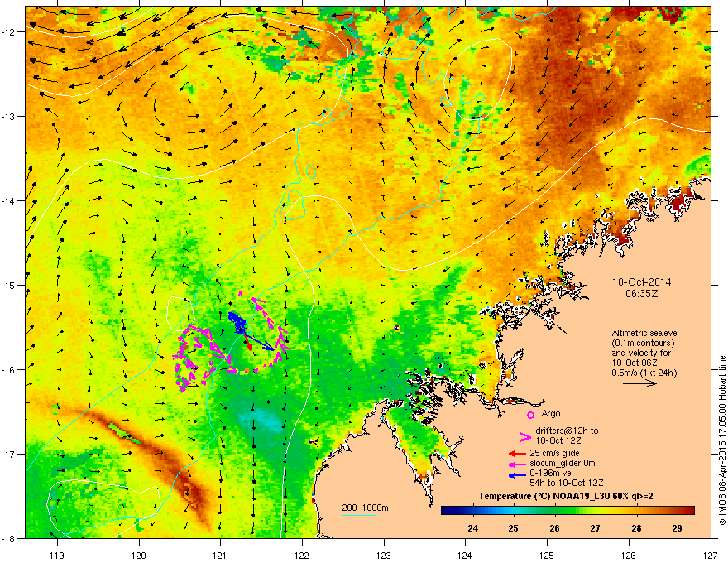Click the magenta drifters arrowhead legend symbol

tap(524, 437)
